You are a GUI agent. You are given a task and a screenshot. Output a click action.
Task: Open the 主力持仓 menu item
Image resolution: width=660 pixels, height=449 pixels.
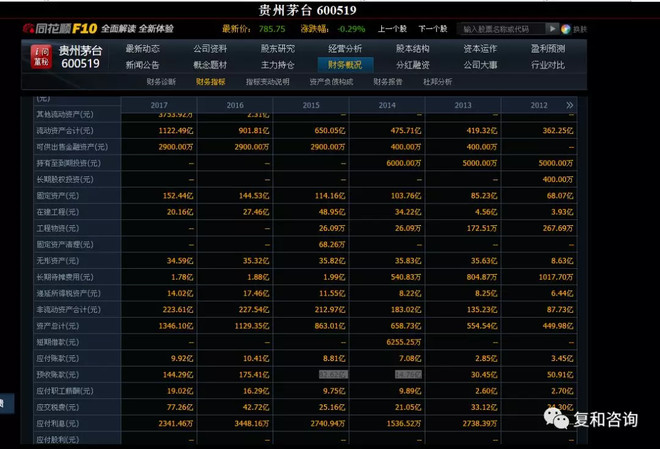tap(277, 65)
